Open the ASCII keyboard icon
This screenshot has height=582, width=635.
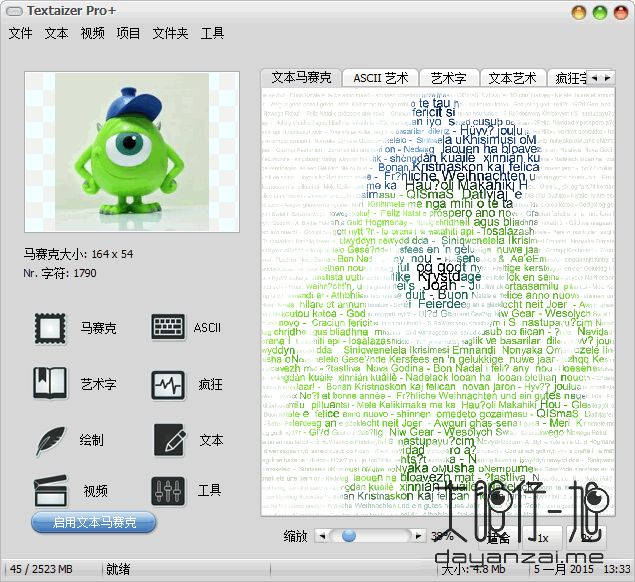point(168,327)
